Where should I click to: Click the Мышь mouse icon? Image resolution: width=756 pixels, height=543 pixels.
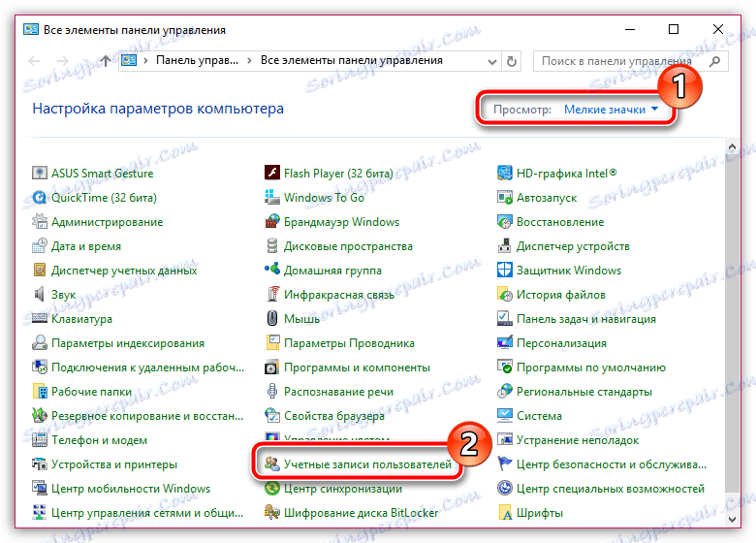click(272, 319)
